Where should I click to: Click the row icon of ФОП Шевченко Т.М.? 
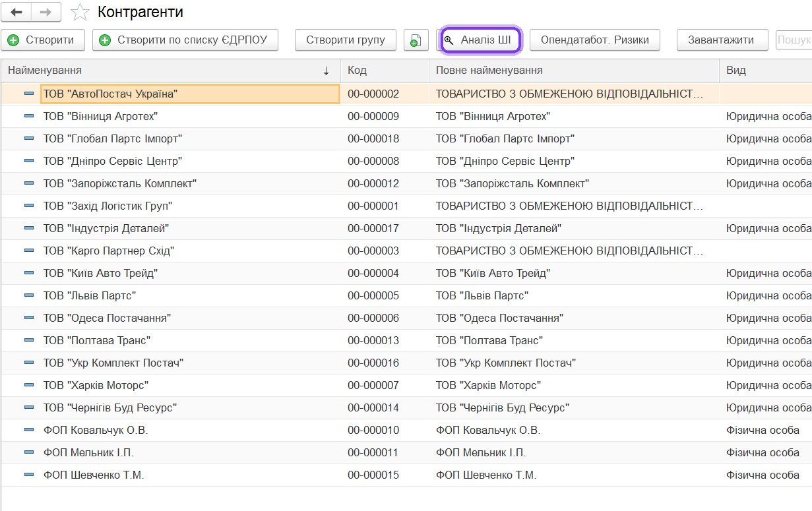29,475
